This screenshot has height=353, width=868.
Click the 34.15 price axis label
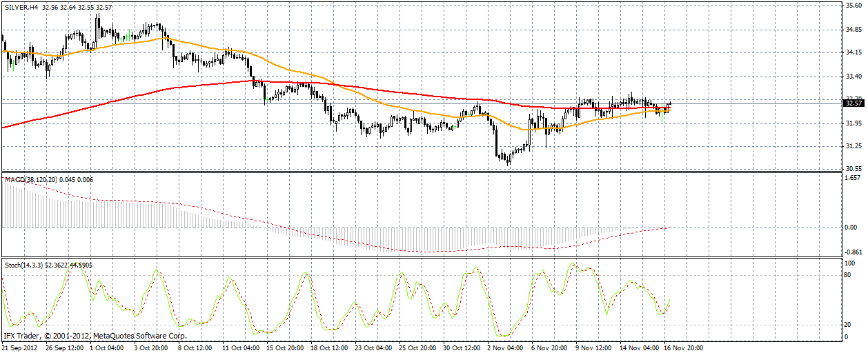point(854,52)
